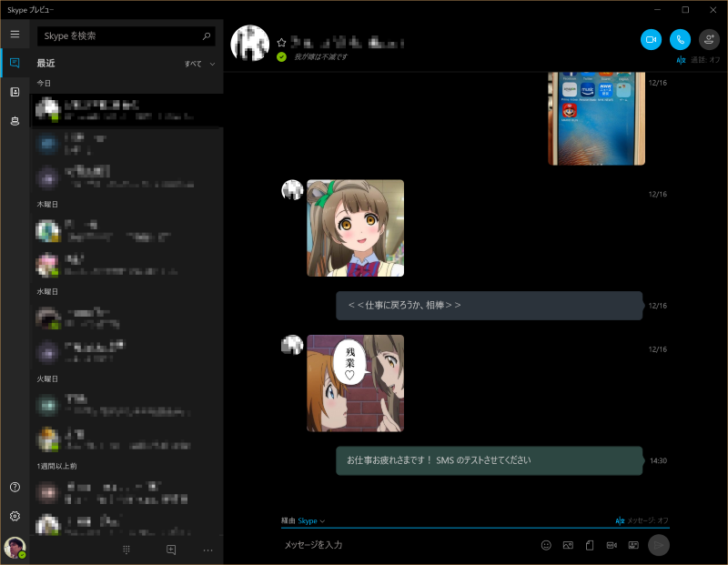Open the hamburger menu
Image resolution: width=728 pixels, height=565 pixels.
pyautogui.click(x=15, y=35)
